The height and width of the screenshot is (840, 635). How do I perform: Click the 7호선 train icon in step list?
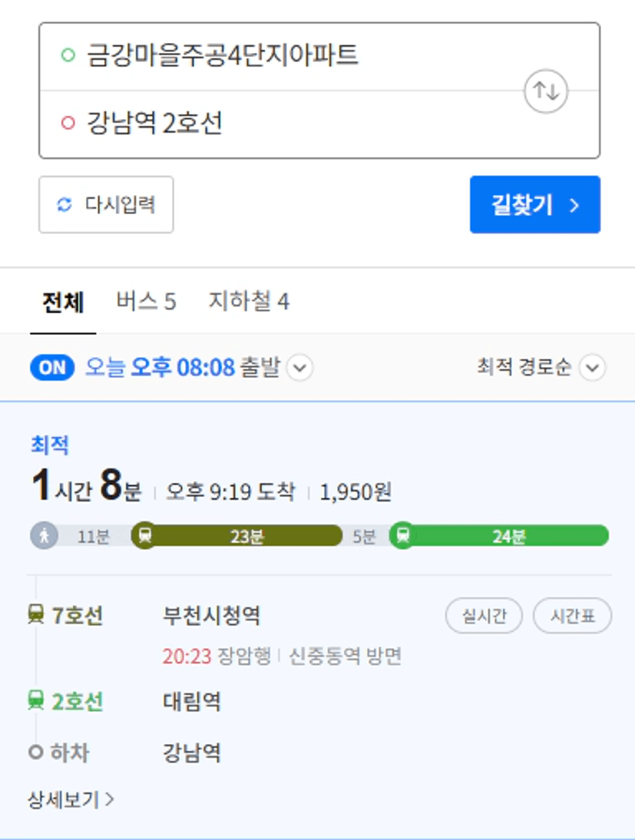36,614
